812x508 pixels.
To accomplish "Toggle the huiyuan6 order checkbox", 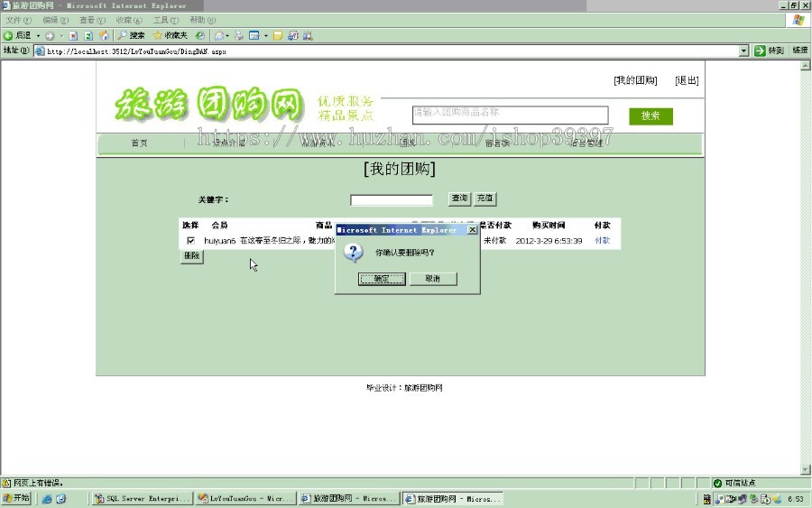I will [x=190, y=240].
